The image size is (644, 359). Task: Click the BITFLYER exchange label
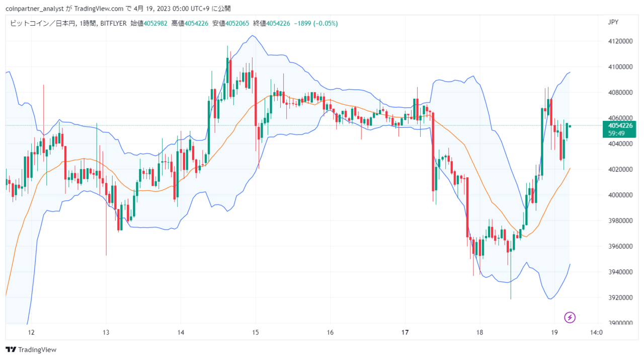tap(113, 23)
